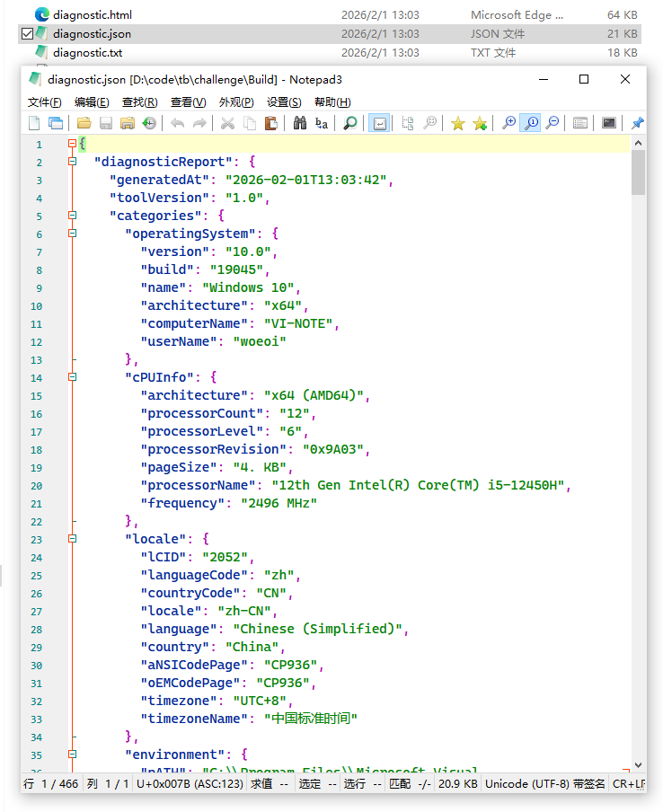The height and width of the screenshot is (812, 663).
Task: Click the Replace text toolbar icon
Action: coord(321,123)
